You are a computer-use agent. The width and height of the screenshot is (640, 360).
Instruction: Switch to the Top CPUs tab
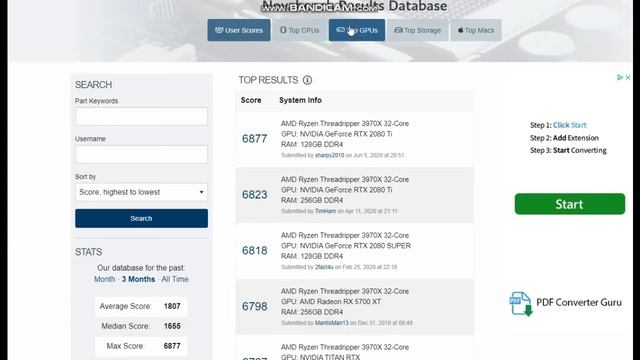[x=300, y=30]
